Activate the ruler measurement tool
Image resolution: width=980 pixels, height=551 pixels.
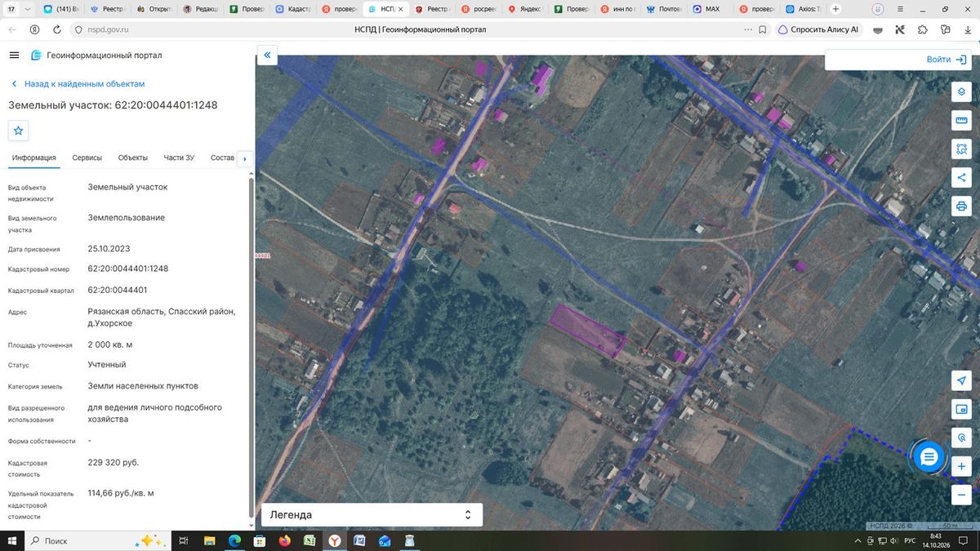pos(961,121)
